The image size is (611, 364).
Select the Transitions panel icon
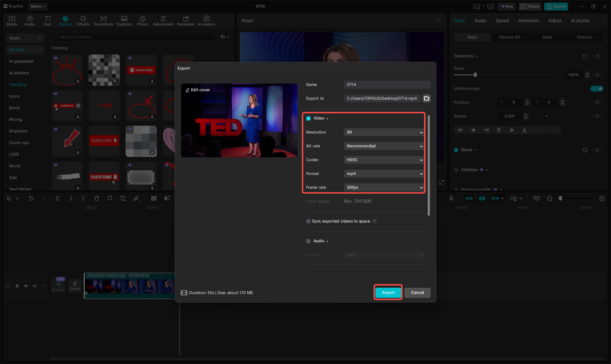[103, 20]
